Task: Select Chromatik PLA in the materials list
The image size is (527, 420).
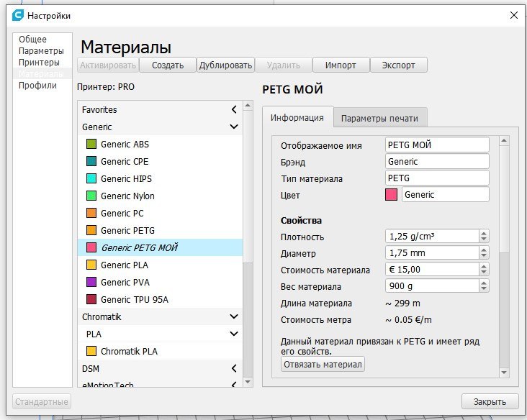Action: coord(160,351)
